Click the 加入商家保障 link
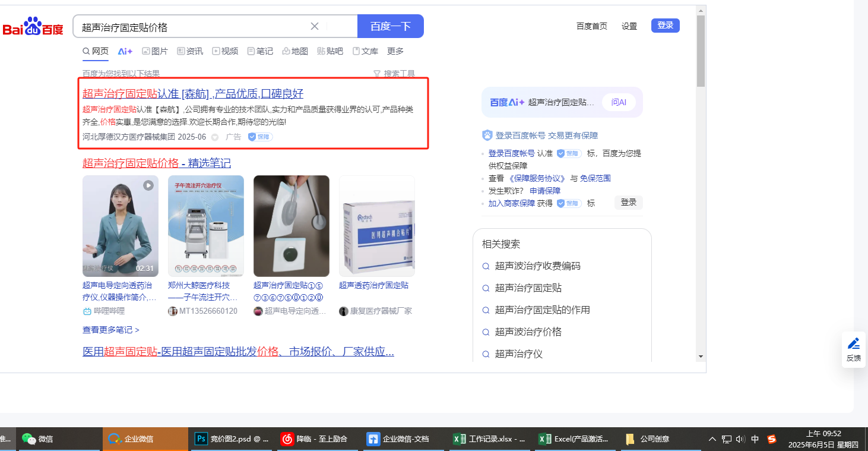The height and width of the screenshot is (451, 868). (x=512, y=203)
